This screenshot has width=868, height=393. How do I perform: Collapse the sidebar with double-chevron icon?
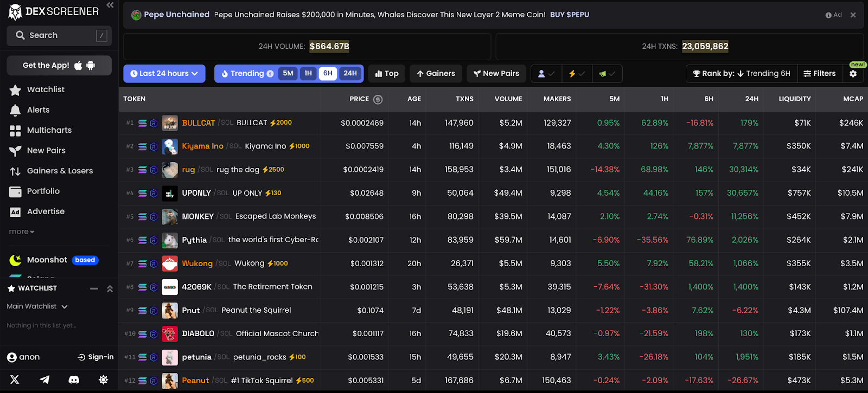(x=110, y=5)
